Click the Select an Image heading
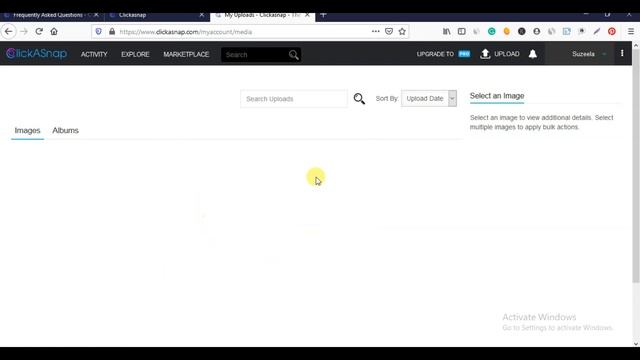This screenshot has width=640, height=360. tap(497, 96)
